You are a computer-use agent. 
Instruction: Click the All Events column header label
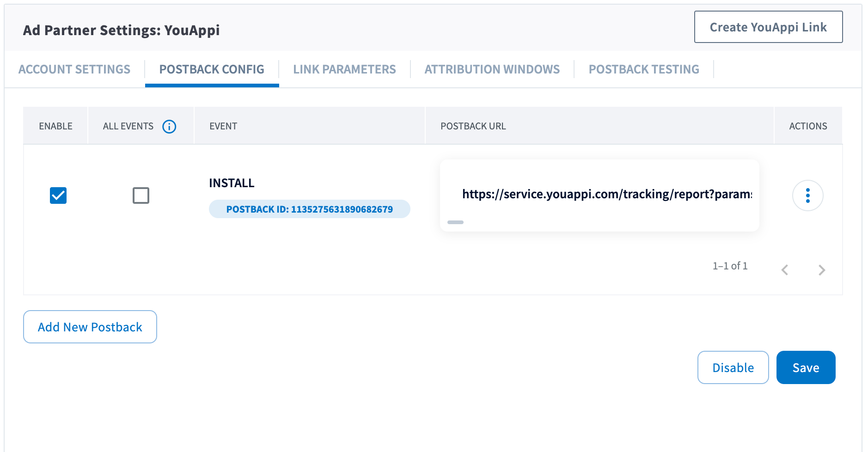coord(128,126)
